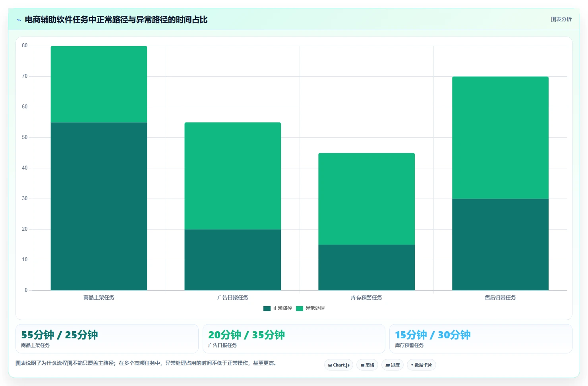
Task: Click the 库存预警任务 x-axis label
Action: 367,297
